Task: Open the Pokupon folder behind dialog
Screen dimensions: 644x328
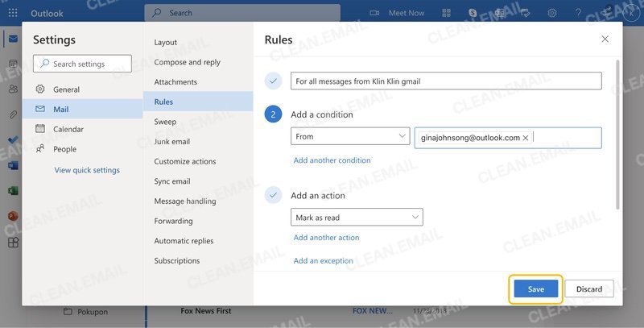Action: point(86,312)
